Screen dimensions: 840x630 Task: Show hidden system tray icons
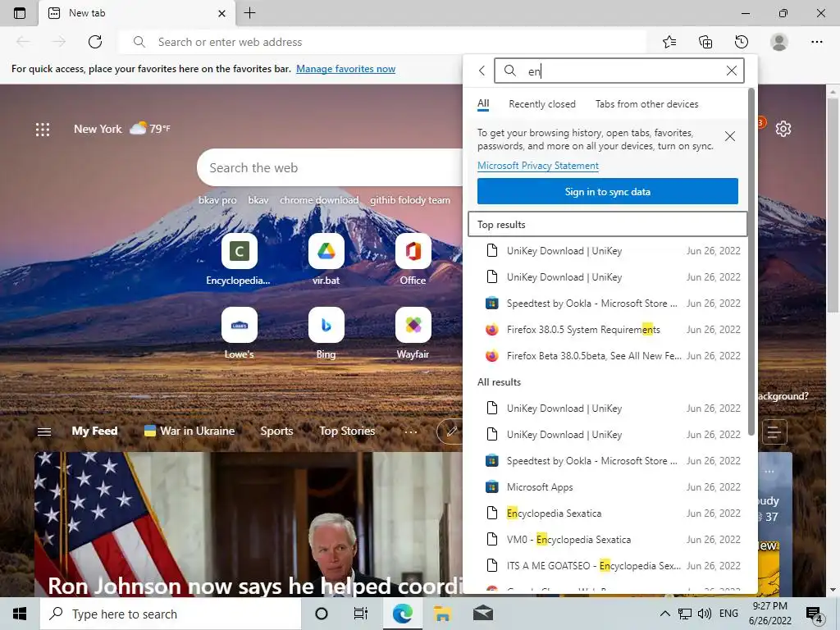click(664, 614)
